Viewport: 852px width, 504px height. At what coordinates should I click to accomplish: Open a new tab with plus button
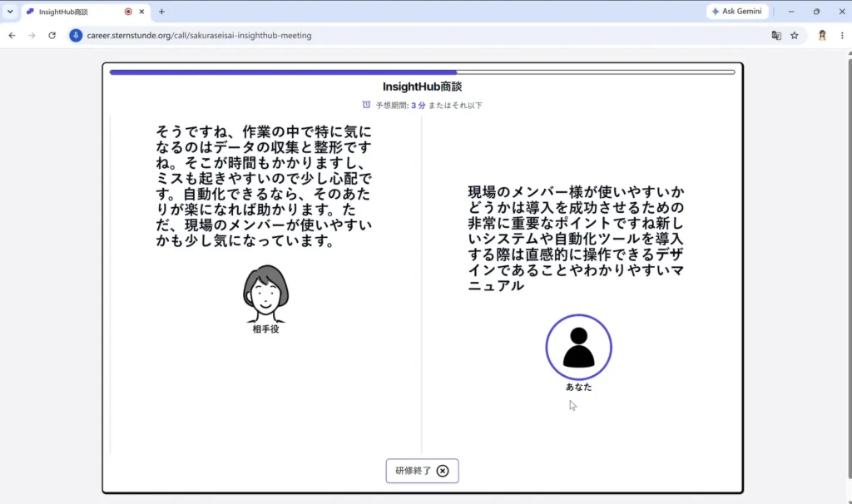tap(161, 12)
